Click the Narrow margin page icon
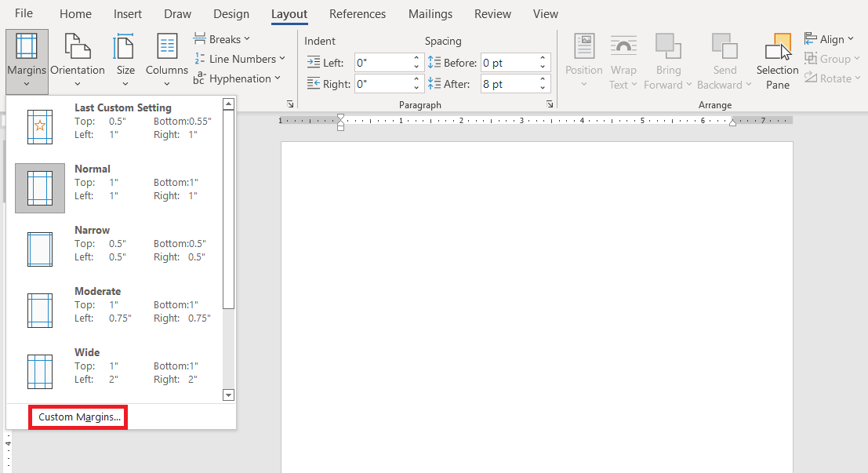 40,249
